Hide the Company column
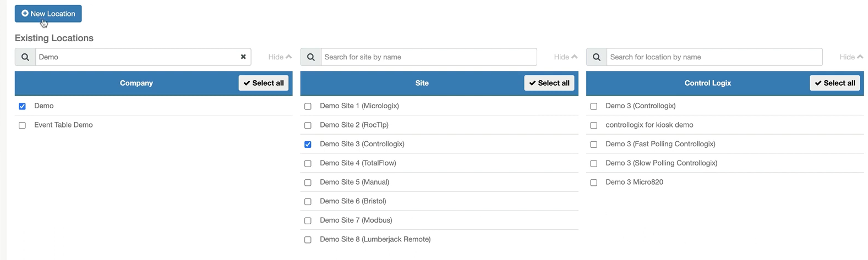 [x=280, y=57]
